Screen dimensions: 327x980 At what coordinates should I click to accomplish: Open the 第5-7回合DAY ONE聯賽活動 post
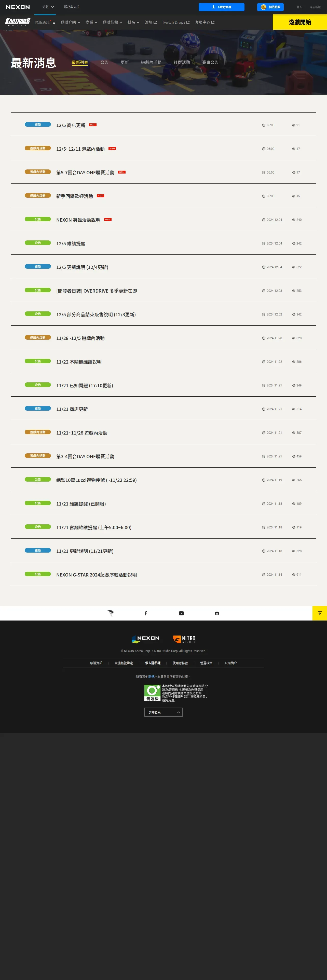pos(85,172)
